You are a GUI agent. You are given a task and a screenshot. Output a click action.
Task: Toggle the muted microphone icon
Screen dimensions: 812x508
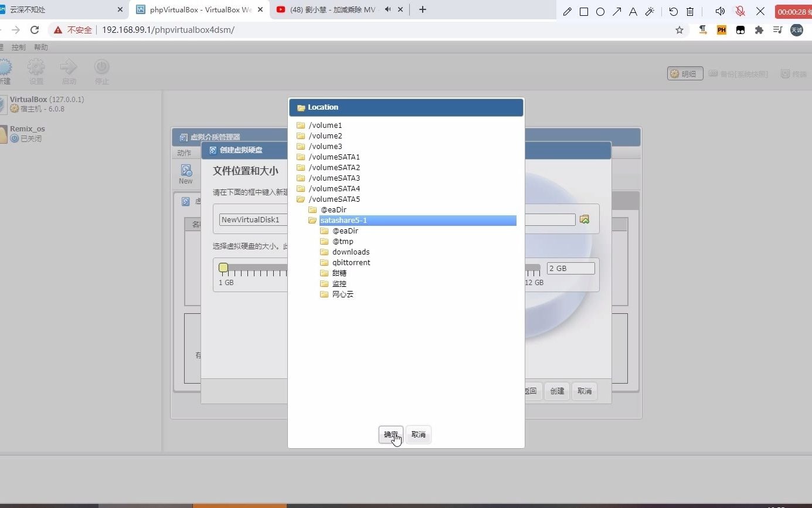(740, 11)
